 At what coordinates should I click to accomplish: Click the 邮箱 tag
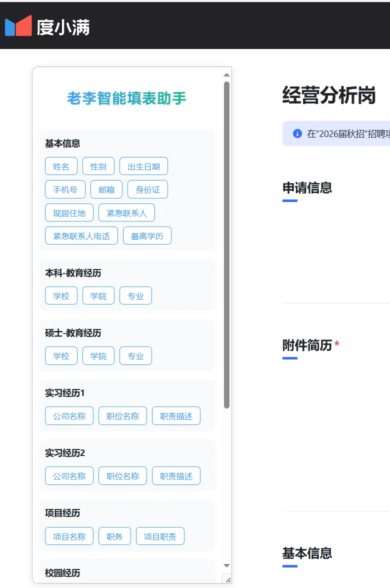106,189
